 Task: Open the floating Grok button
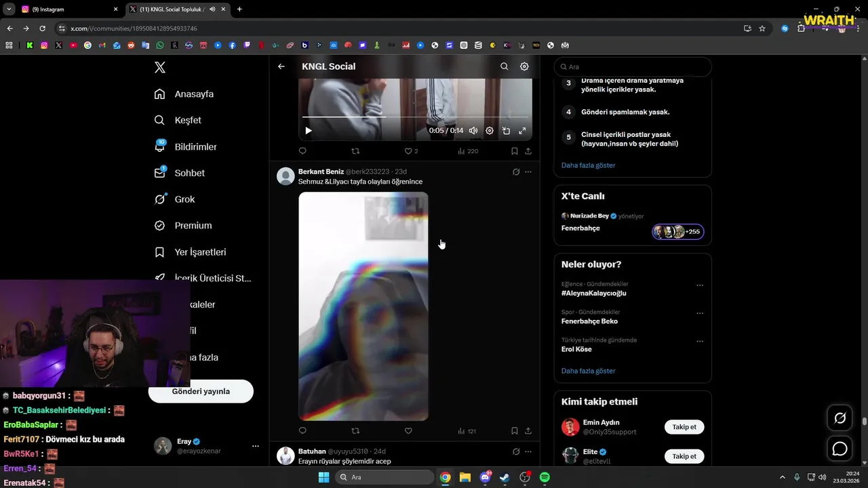coord(840,418)
